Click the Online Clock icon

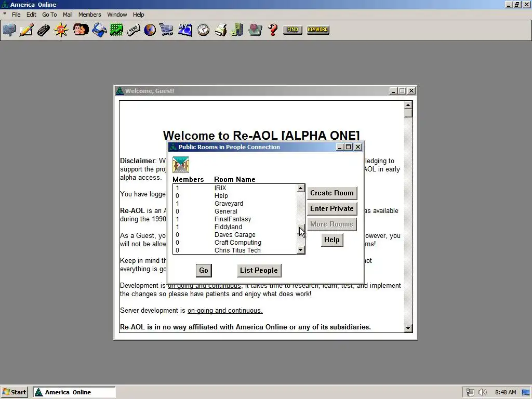click(203, 30)
